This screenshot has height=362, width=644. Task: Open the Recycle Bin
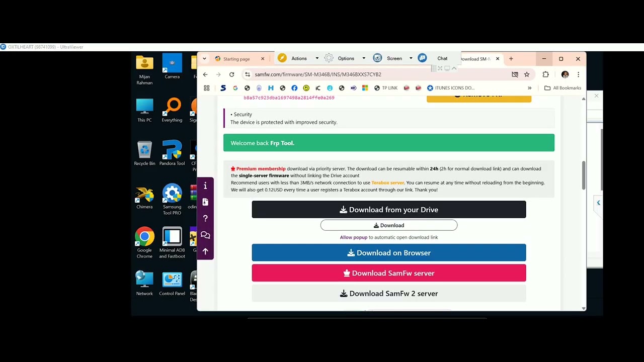coord(144,153)
